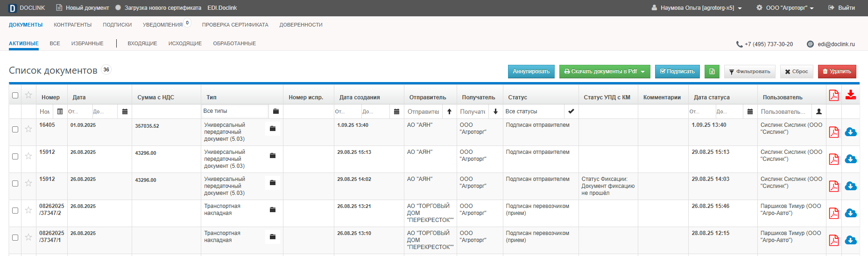The width and height of the screenshot is (868, 256).
Task: Click folder icon in row 08262025/37347/2
Action: point(273,210)
